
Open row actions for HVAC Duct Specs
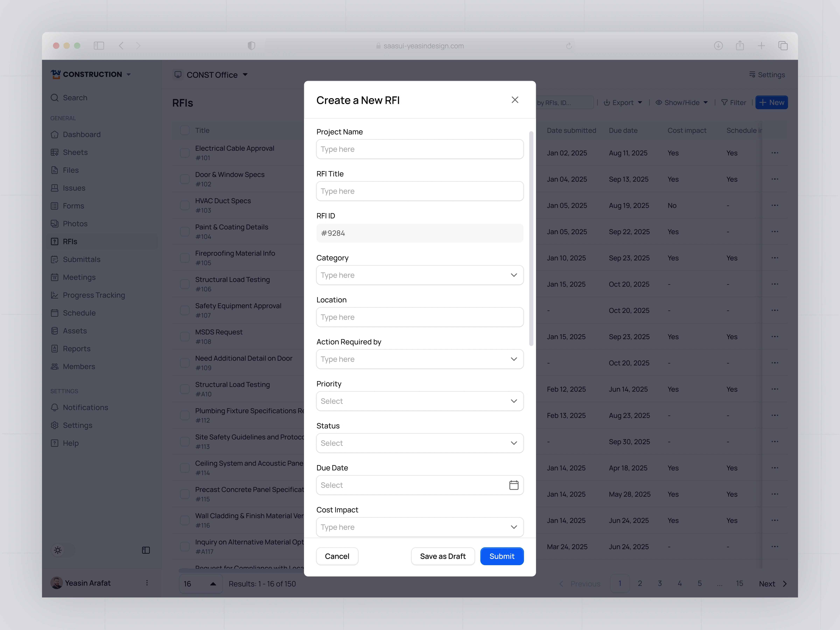tap(775, 205)
